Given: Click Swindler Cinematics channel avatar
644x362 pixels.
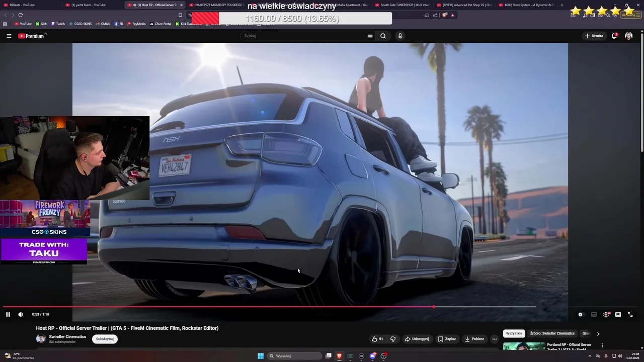Looking at the screenshot, I should click(x=41, y=339).
